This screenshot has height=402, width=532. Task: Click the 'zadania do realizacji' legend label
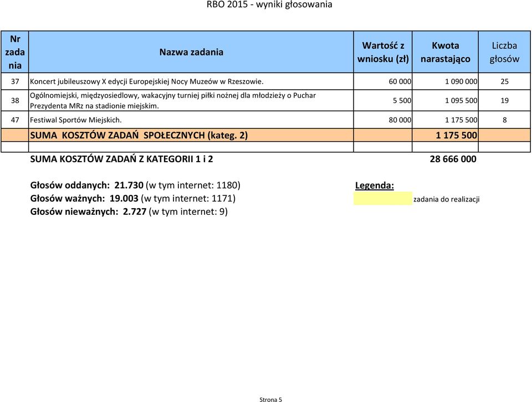[446, 199]
